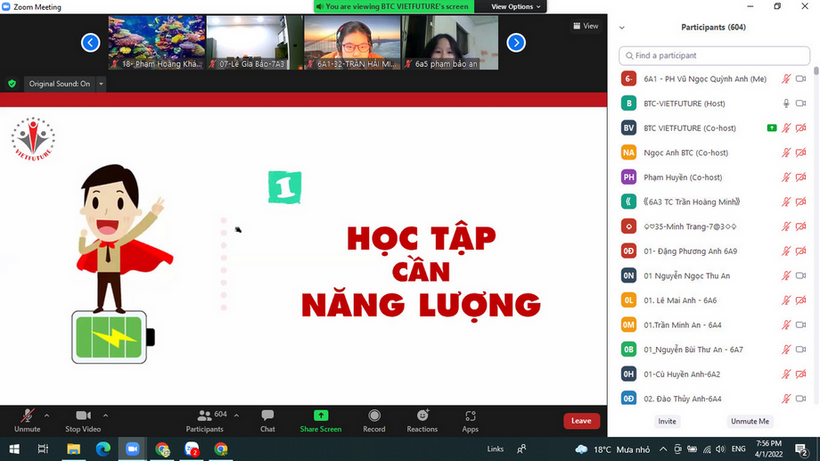This screenshot has width=820, height=461.
Task: Toggle Original Sound: On setting
Action: pyautogui.click(x=59, y=84)
